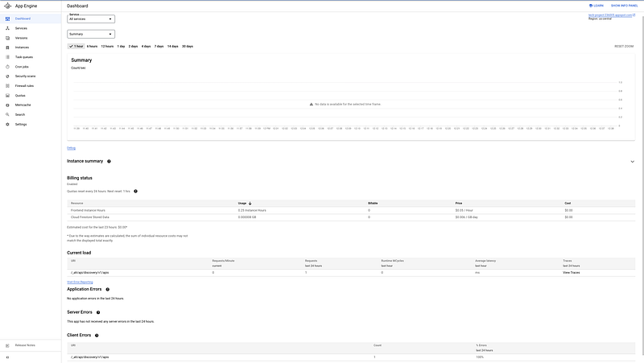This screenshot has height=363, width=644.
Task: Click the Learn graduation-cap icon
Action: click(591, 6)
